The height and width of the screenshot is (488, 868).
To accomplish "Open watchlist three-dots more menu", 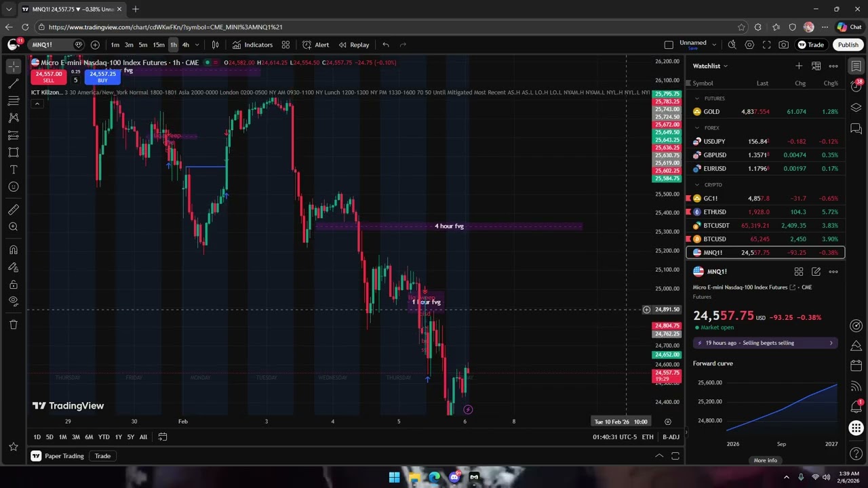I will 833,66.
